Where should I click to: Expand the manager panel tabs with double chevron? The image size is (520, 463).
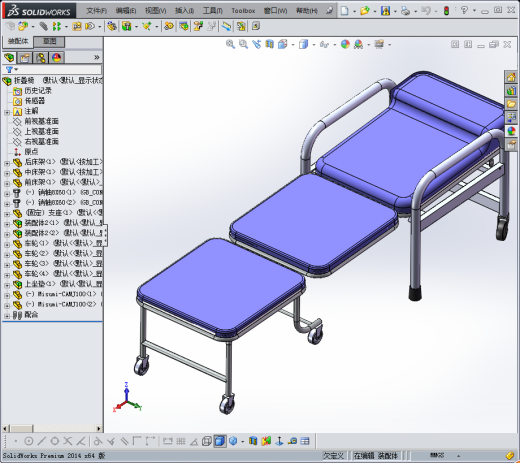97,57
